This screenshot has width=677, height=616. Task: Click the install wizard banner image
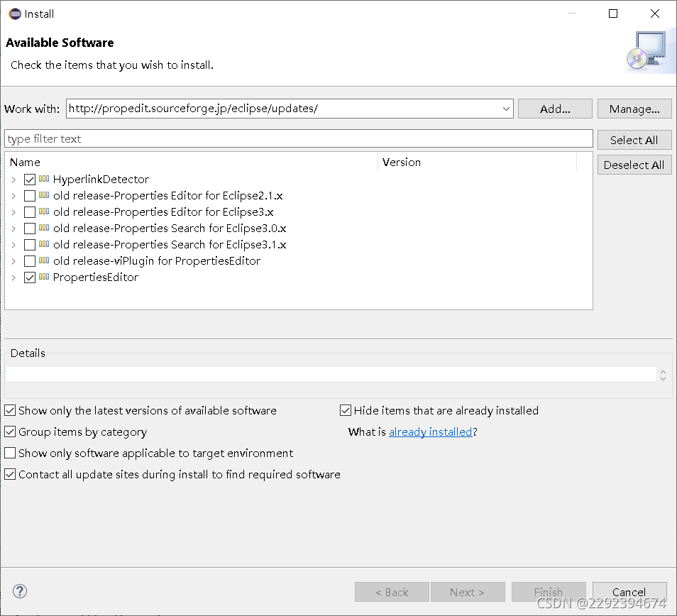tap(650, 52)
